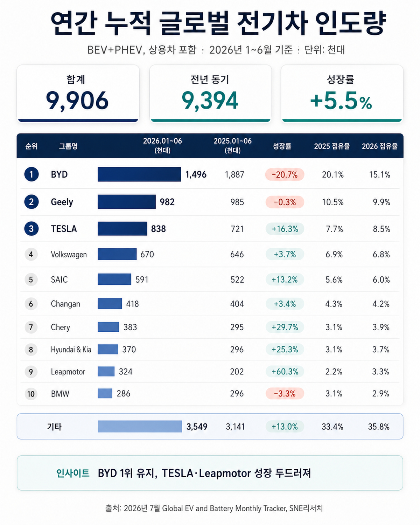Click the BYD group name
The image size is (420, 525).
point(59,174)
